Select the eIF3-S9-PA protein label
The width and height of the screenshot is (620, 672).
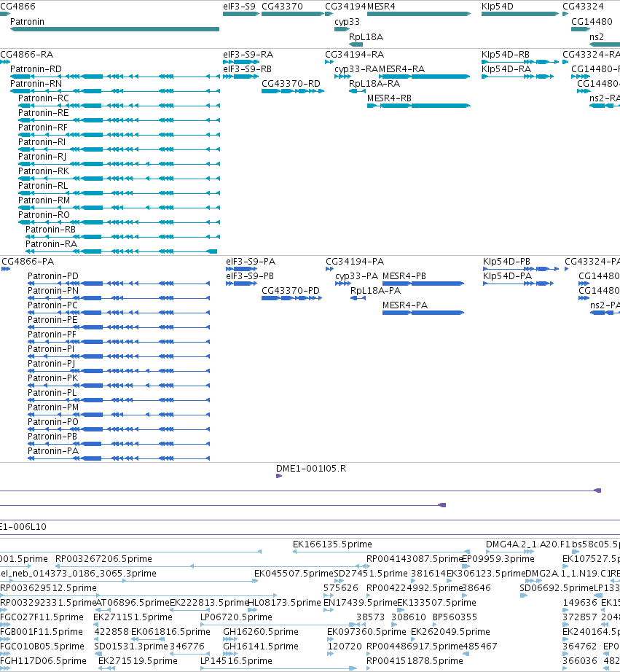251,262
